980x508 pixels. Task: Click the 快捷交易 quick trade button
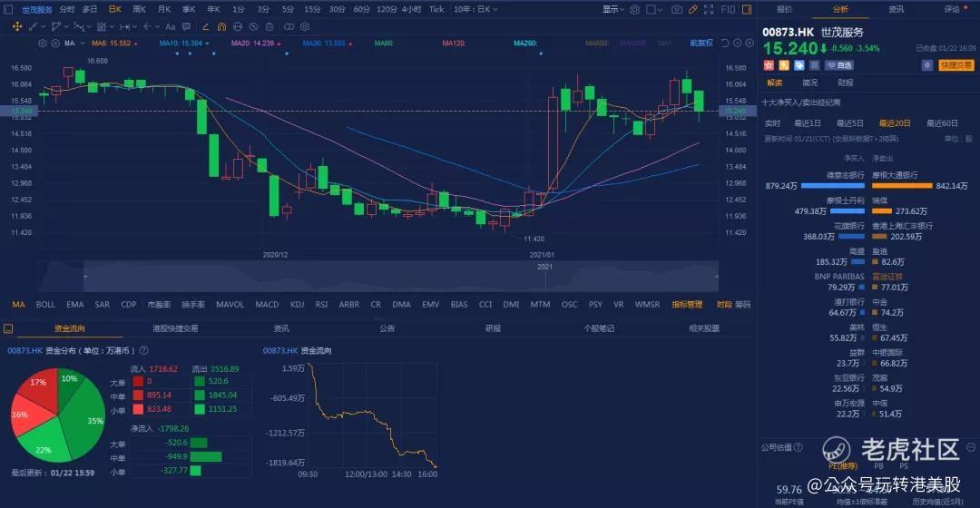[x=956, y=65]
